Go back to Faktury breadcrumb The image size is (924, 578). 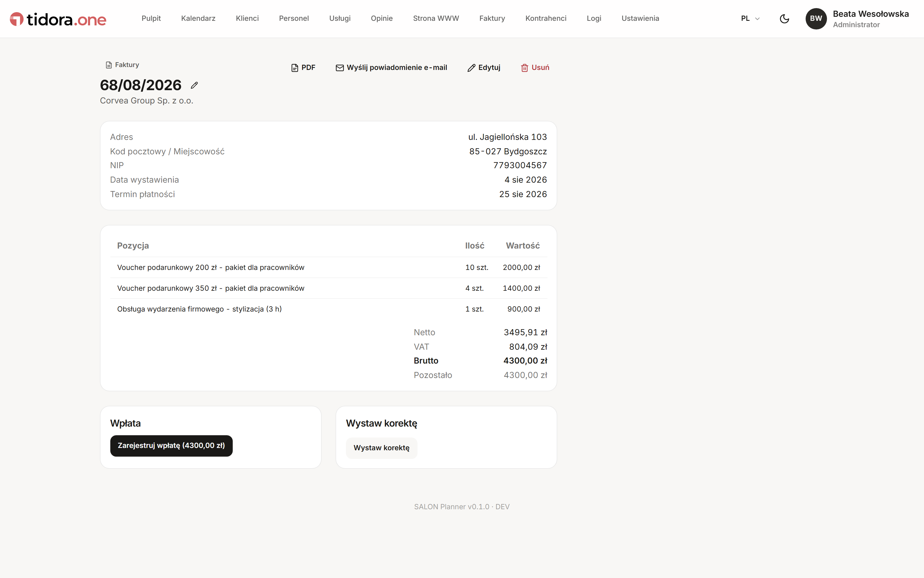(x=122, y=65)
